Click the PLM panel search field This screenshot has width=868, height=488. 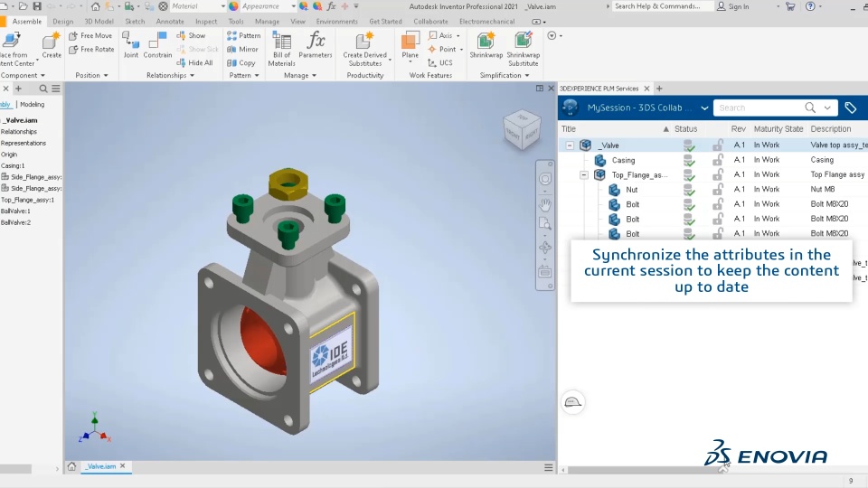pos(759,108)
